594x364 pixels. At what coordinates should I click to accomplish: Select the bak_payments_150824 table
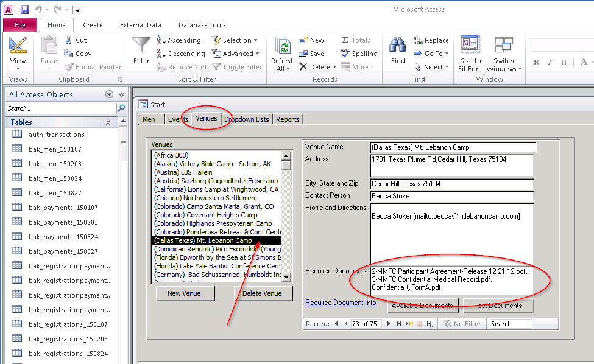point(63,237)
